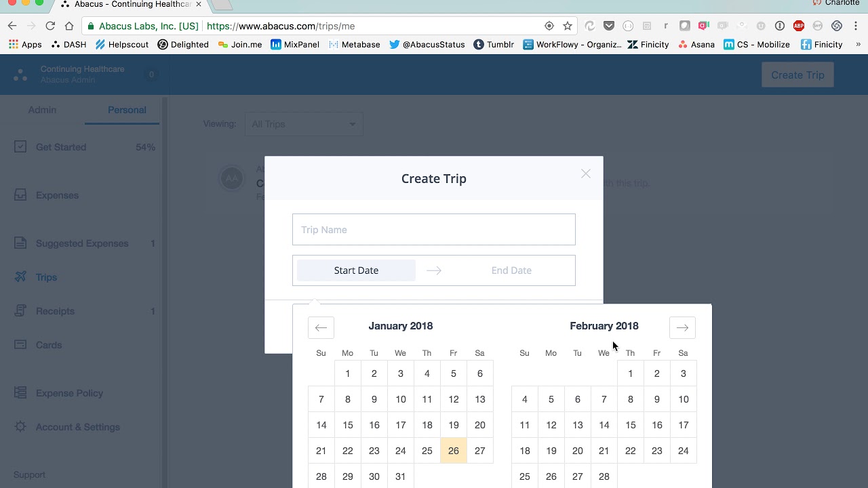Open the Metabase bookmark

pos(354,44)
